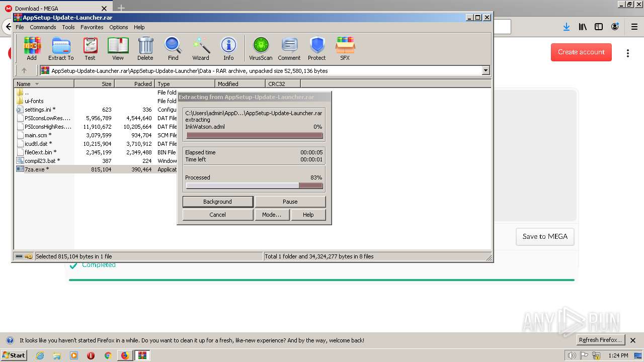Click the Mode... button
644x362 pixels.
(x=272, y=215)
